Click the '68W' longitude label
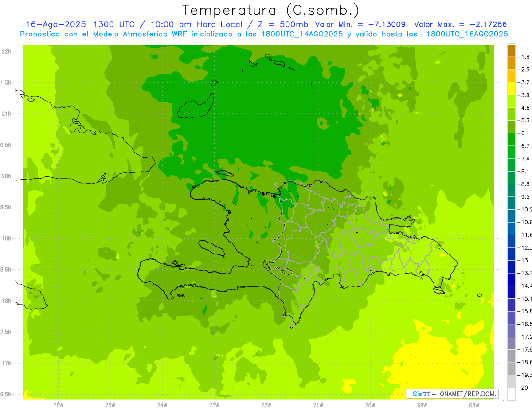 click(x=473, y=405)
